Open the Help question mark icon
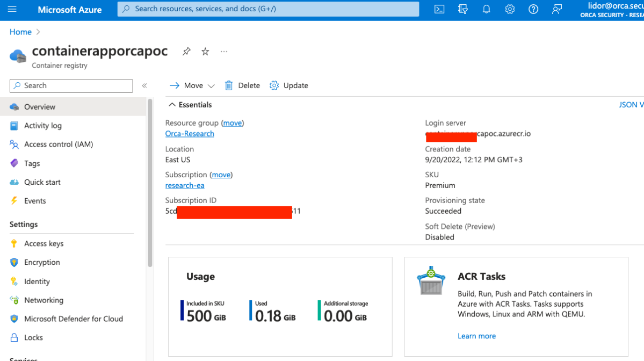 pos(533,9)
